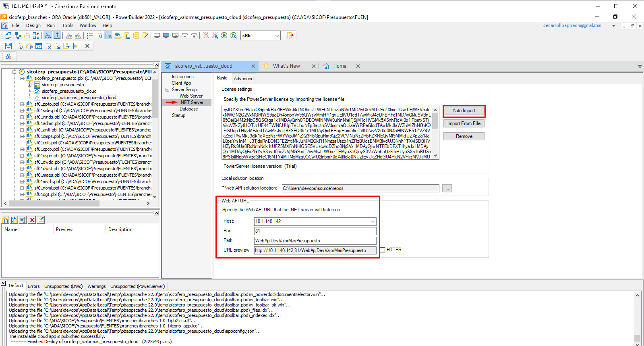Click the red Debug bug icon

[x=206, y=35]
